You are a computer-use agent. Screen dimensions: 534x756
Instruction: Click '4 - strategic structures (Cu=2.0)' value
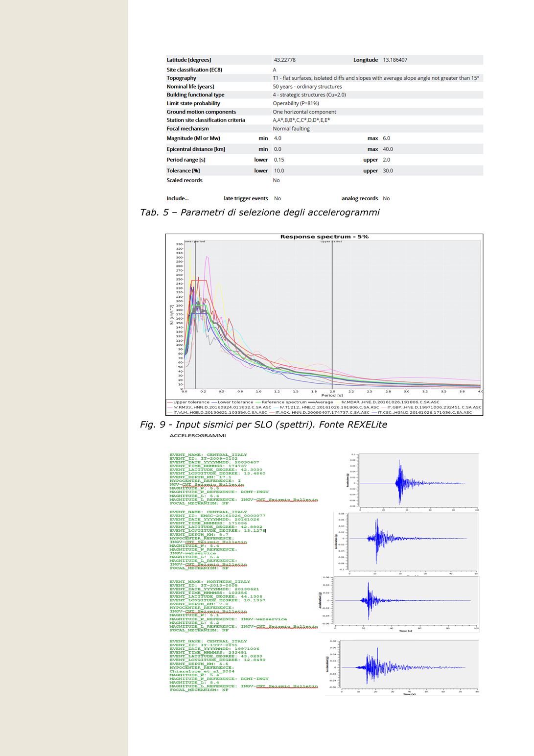pyautogui.click(x=309, y=95)
